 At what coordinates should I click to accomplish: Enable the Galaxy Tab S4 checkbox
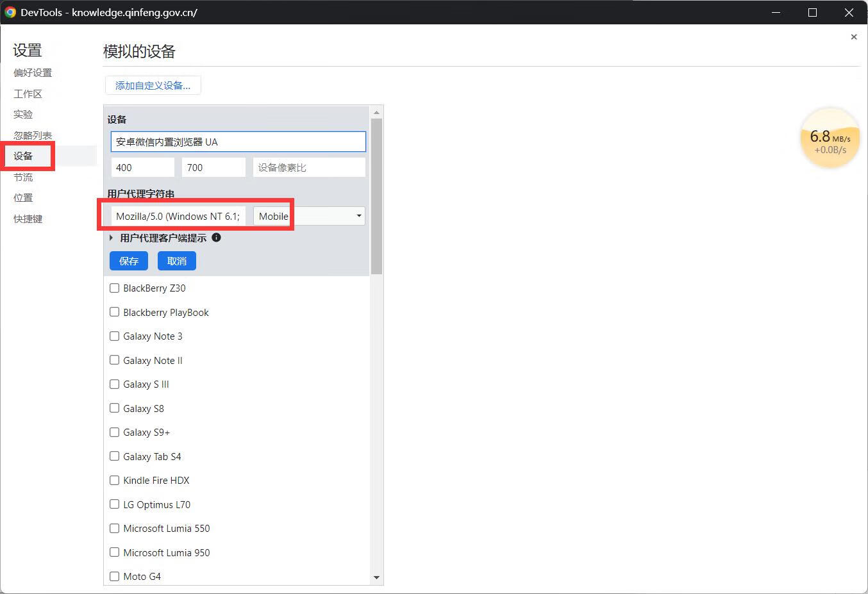115,456
